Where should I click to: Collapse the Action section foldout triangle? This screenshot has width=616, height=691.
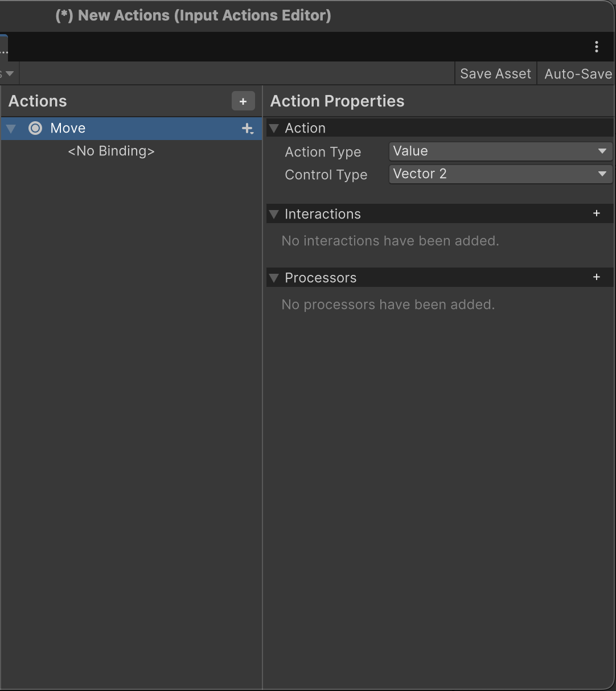pos(274,129)
